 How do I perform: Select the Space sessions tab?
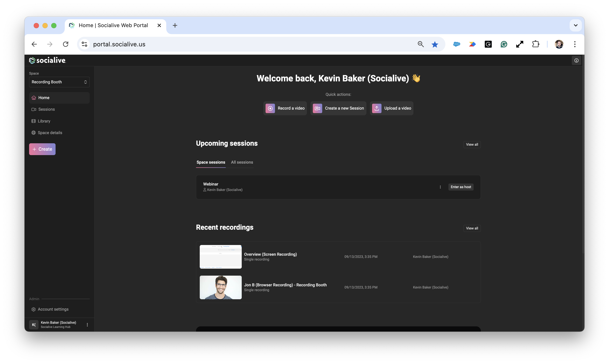(x=211, y=162)
